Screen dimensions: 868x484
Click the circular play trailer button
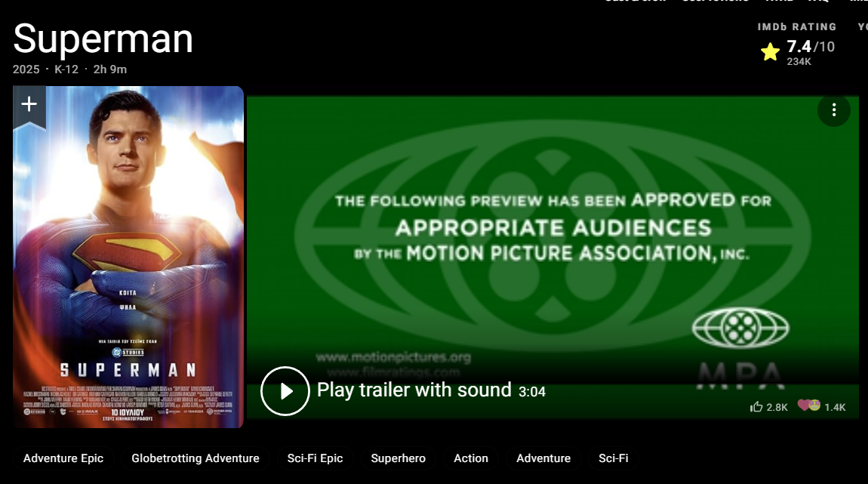[x=285, y=391]
